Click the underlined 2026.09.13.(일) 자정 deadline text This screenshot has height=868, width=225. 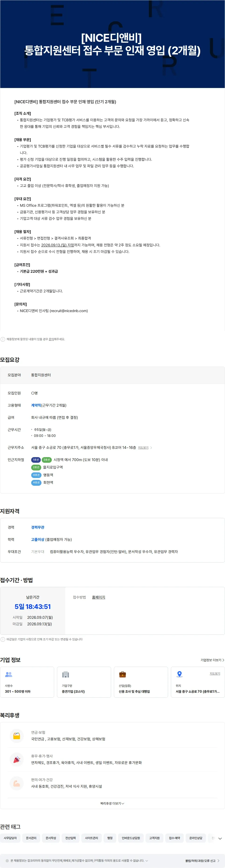point(57,245)
